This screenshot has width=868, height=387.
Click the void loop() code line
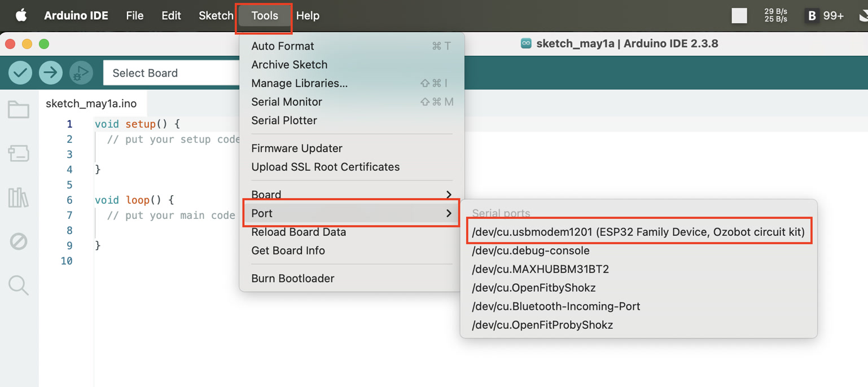[134, 200]
